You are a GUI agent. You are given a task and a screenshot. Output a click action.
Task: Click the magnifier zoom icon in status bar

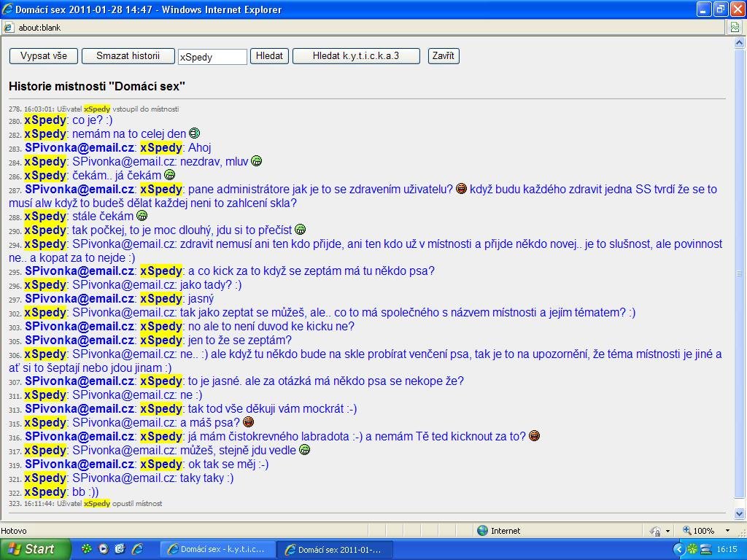[x=687, y=531]
